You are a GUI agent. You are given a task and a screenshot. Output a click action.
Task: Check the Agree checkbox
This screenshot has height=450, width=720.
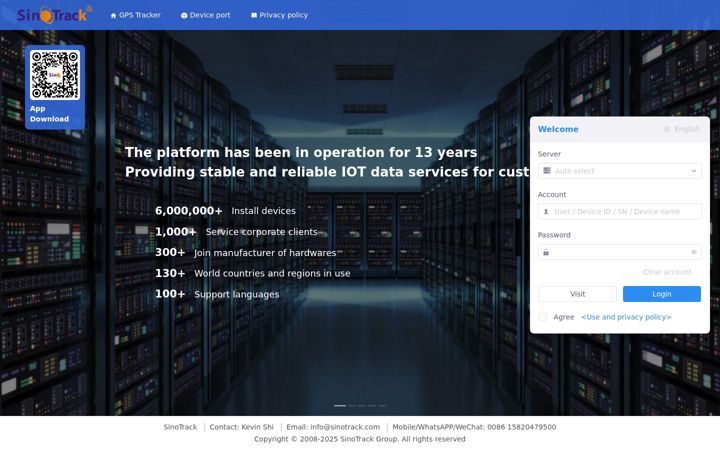click(x=543, y=317)
